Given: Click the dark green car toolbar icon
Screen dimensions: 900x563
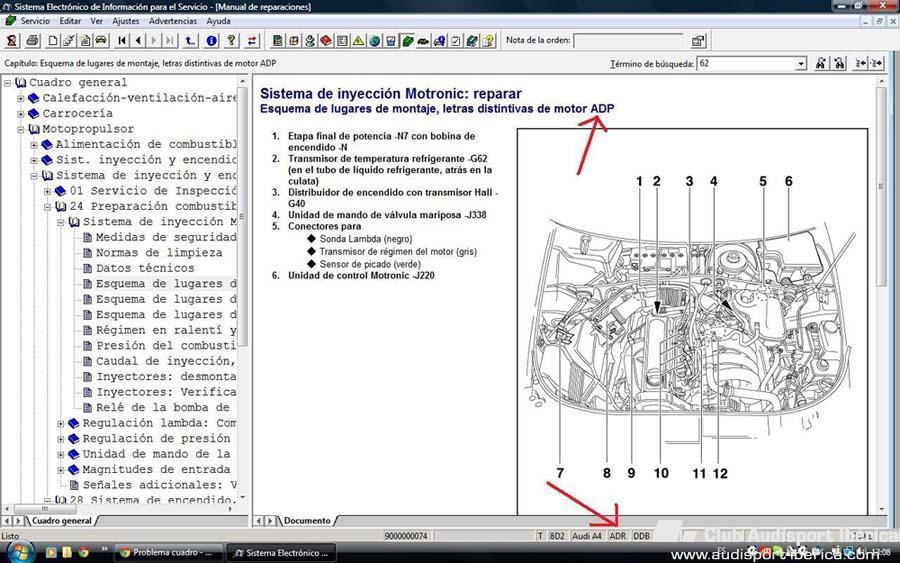Looking at the screenshot, I should click(423, 41).
